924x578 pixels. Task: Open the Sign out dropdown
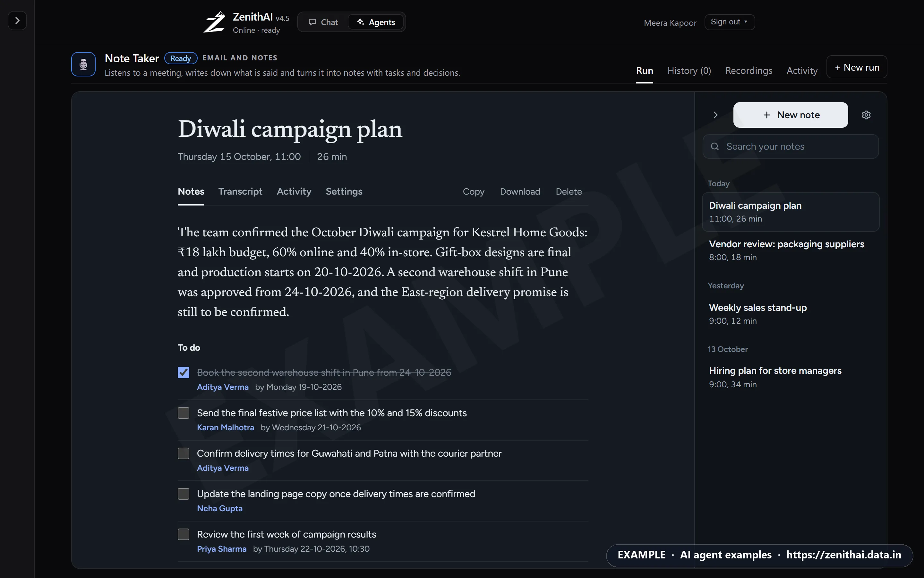[729, 22]
